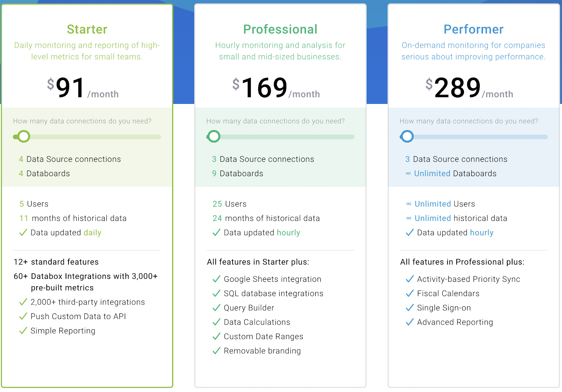The image size is (562, 392).
Task: Click the infinity icon beside Unlimited Users
Action: (x=409, y=204)
